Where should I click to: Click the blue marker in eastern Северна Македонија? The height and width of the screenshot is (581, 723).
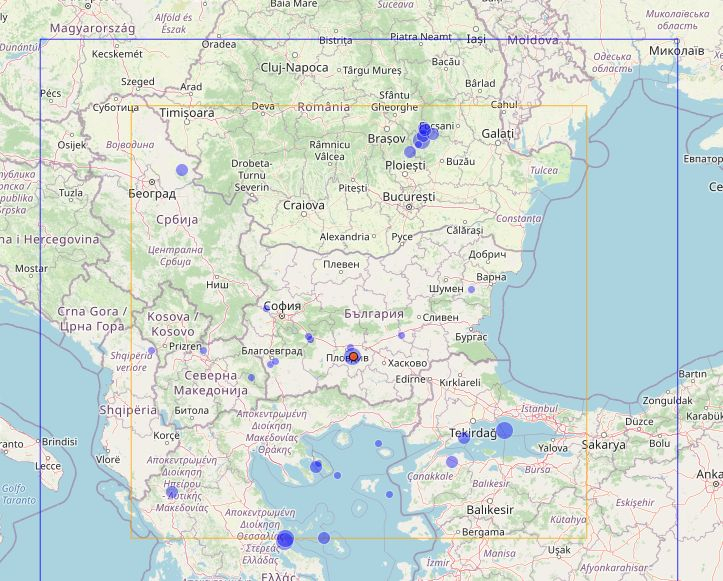coord(251,378)
